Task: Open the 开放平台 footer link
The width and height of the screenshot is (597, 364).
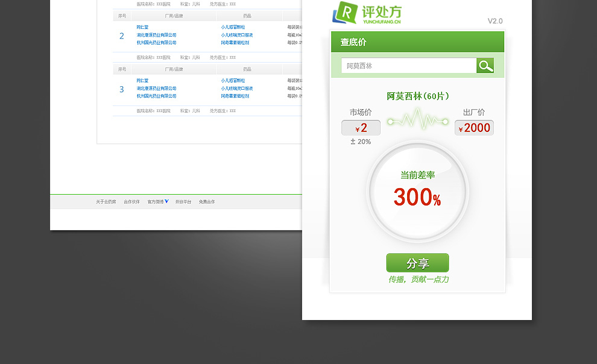Action: 185,201
